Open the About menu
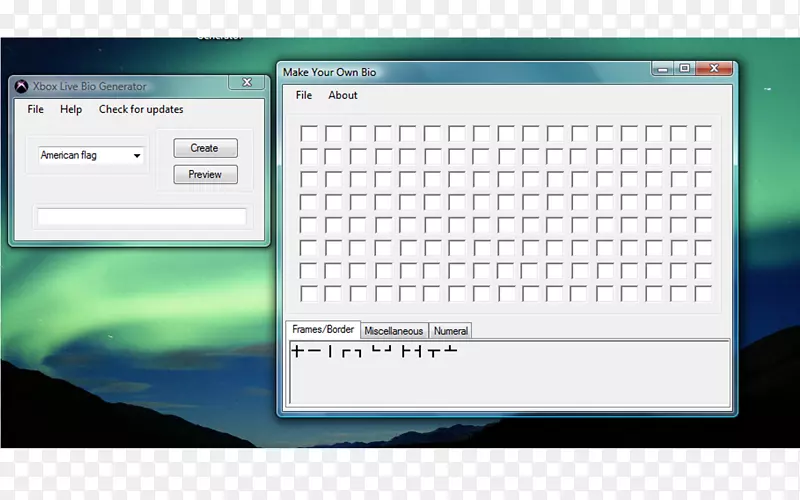 (x=343, y=95)
